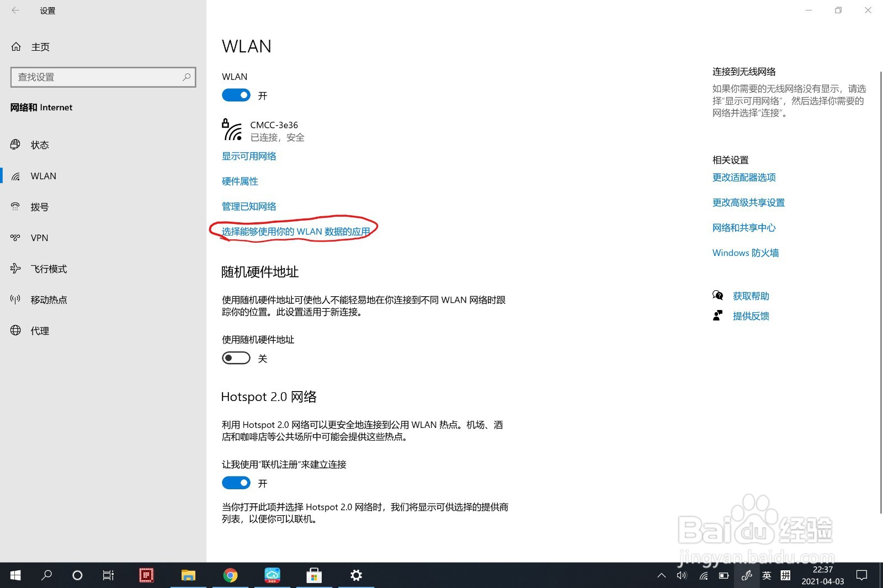Screen dimensions: 883x588
Task: Open Cortana circle on taskbar
Action: [77, 575]
